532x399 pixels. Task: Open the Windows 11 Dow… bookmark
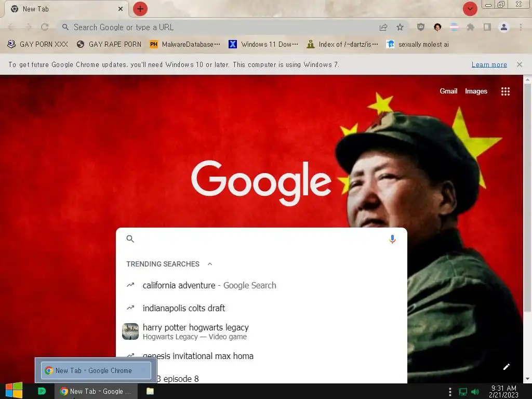pos(263,45)
